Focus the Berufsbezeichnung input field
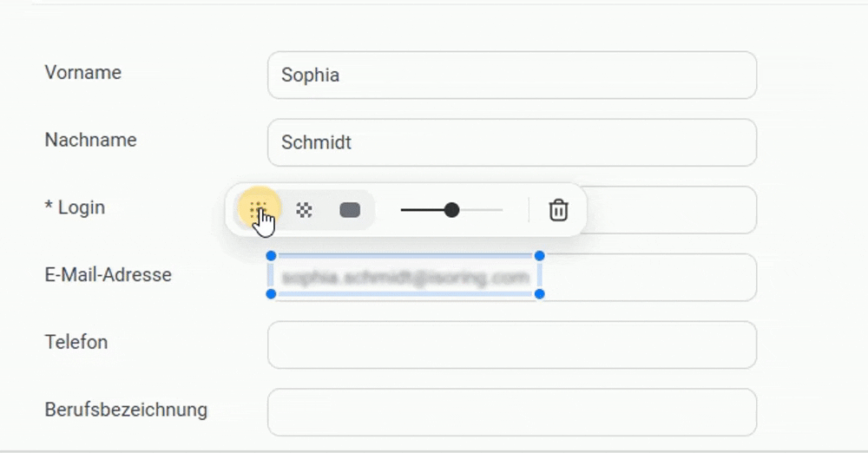 click(x=512, y=412)
